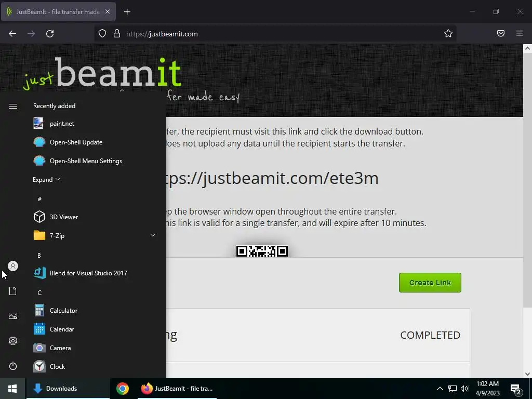Screen dimensions: 532x399
Task: Click the Save to Pocket icon
Action: pyautogui.click(x=501, y=33)
